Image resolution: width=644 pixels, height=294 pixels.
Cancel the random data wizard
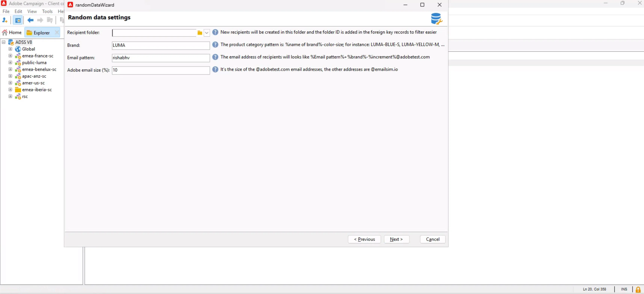point(432,239)
